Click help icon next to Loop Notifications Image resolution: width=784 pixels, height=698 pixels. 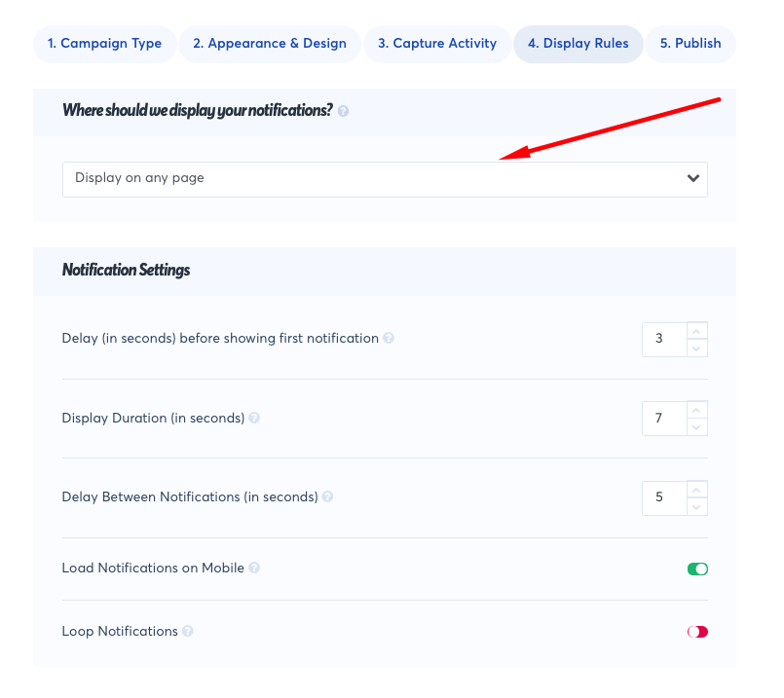tap(188, 632)
